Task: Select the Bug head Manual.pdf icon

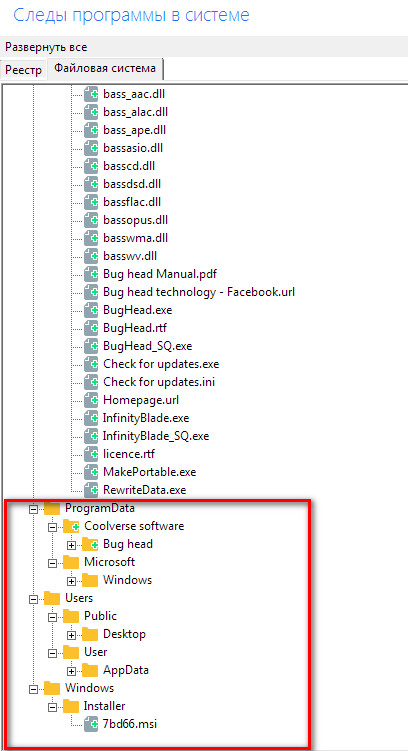Action: coord(91,274)
